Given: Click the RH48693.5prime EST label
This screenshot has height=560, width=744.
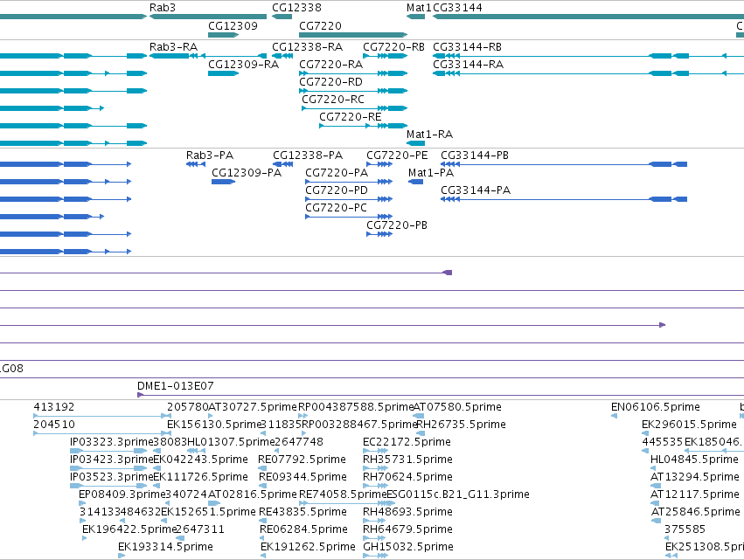Looking at the screenshot, I should tap(408, 513).
